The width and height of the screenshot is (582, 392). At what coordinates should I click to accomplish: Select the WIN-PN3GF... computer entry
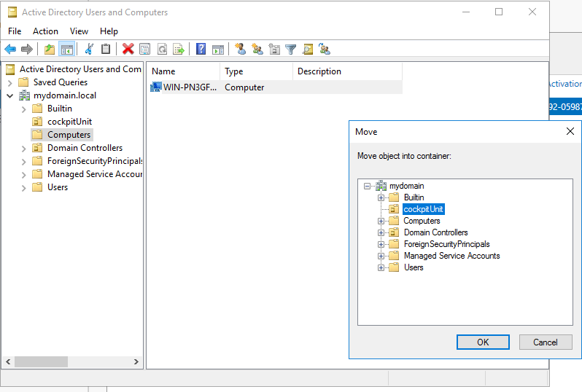pos(190,87)
